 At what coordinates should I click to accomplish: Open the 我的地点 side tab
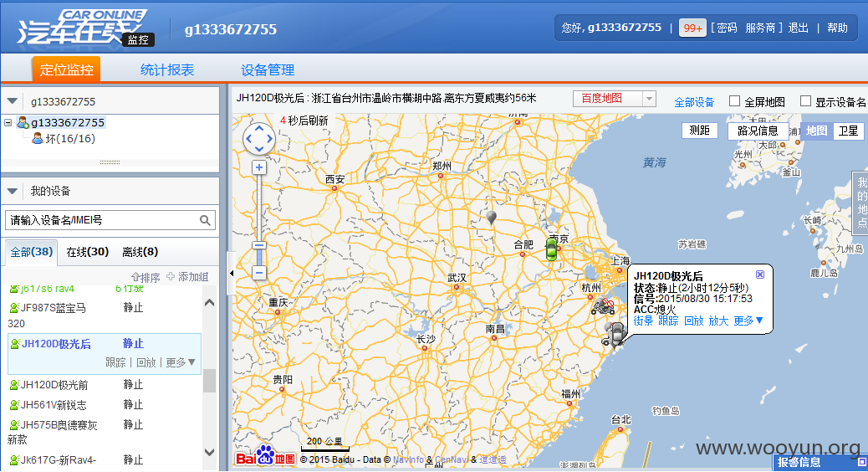(861, 202)
